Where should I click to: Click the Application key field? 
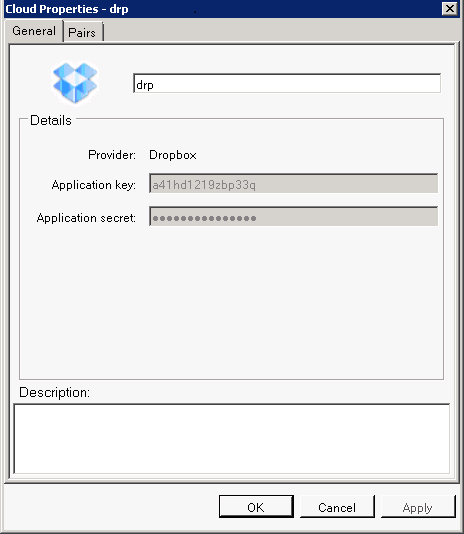[293, 183]
